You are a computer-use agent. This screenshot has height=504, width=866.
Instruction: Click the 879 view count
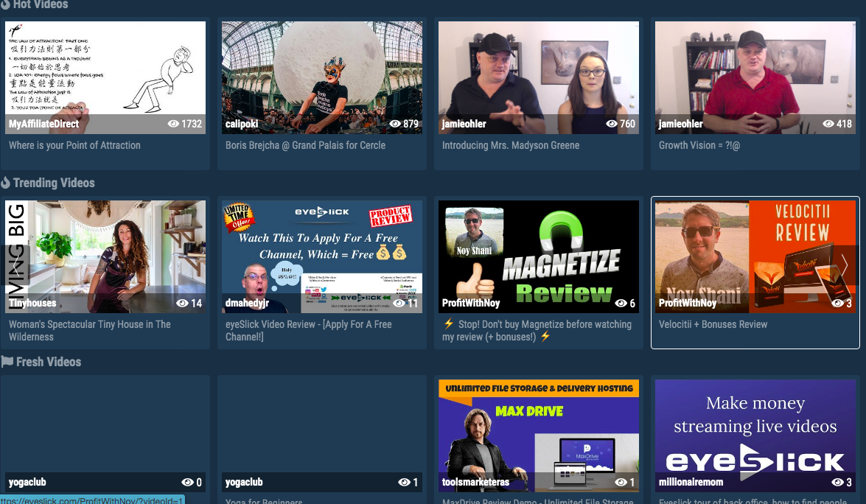coord(411,124)
